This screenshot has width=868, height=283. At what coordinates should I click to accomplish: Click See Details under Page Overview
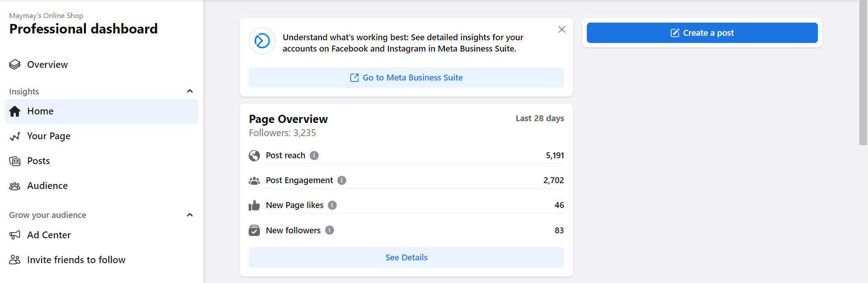point(406,258)
